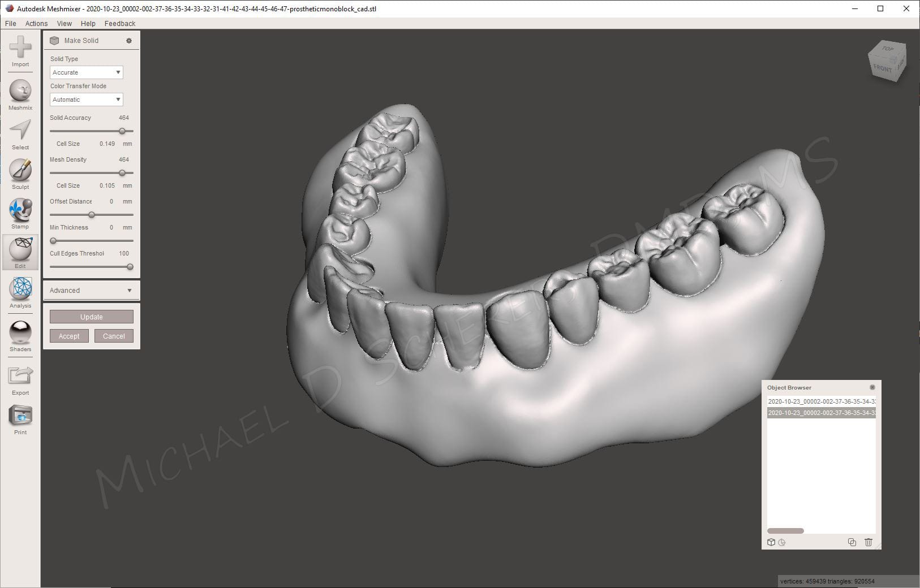Click the Import tool icon
The image size is (920, 588).
point(20,47)
